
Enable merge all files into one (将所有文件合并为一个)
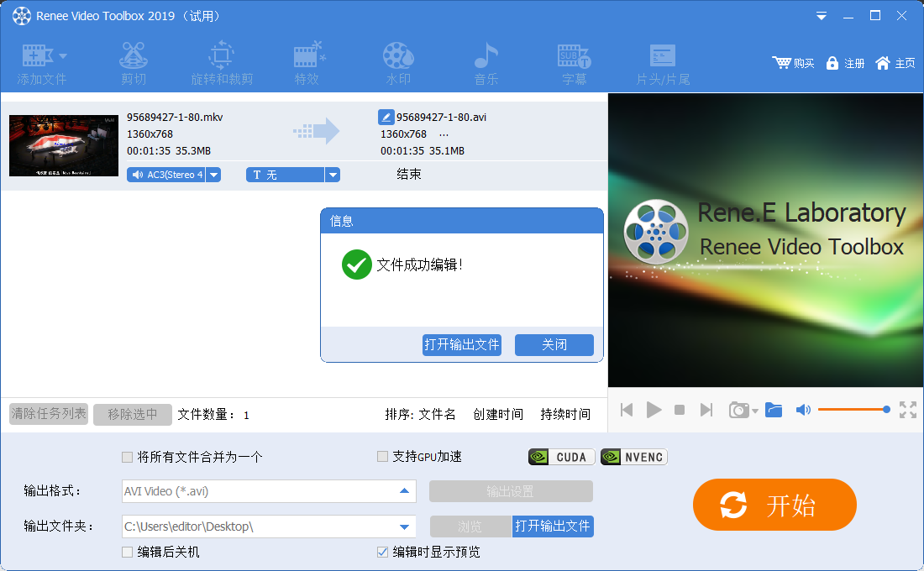coord(127,457)
